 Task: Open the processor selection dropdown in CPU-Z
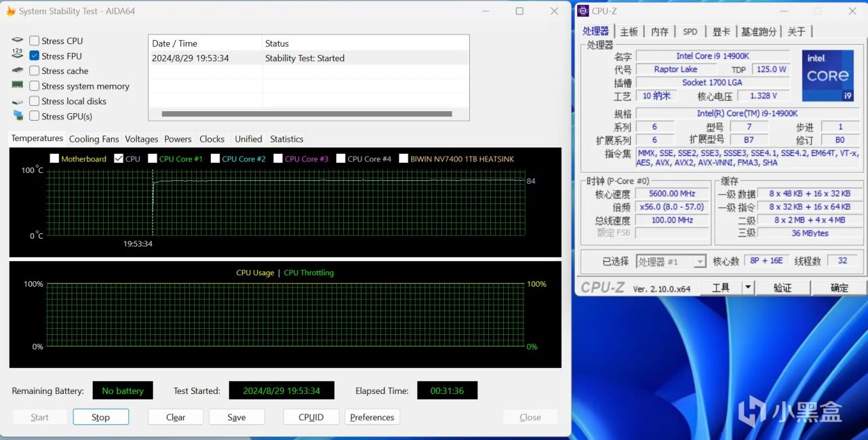(700, 262)
